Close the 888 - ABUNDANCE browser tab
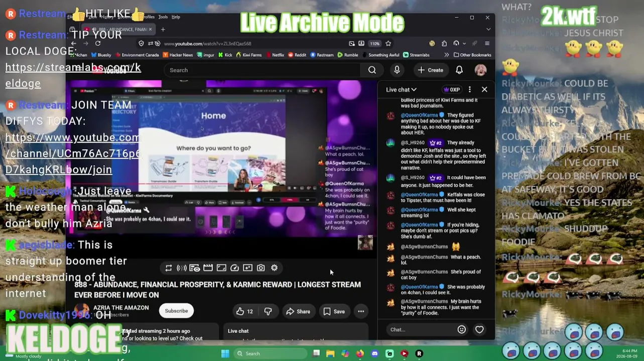Screen dimensions: 644x361 pos(150,29)
